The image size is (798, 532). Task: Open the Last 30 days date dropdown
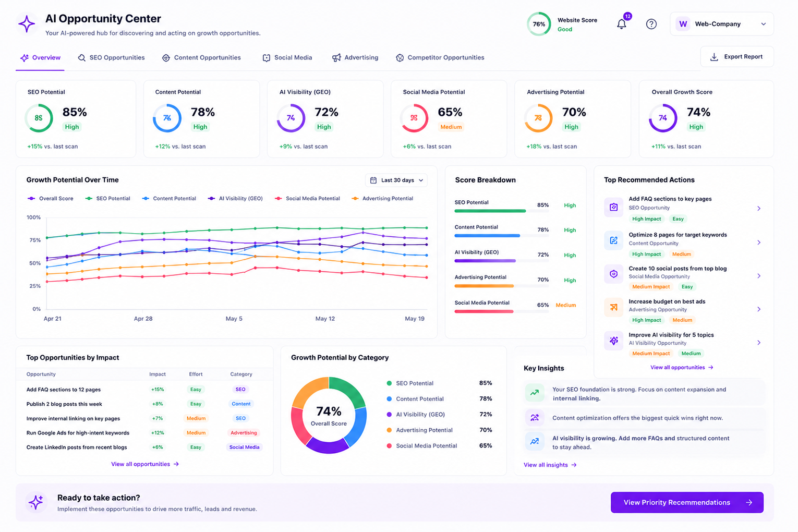click(396, 180)
